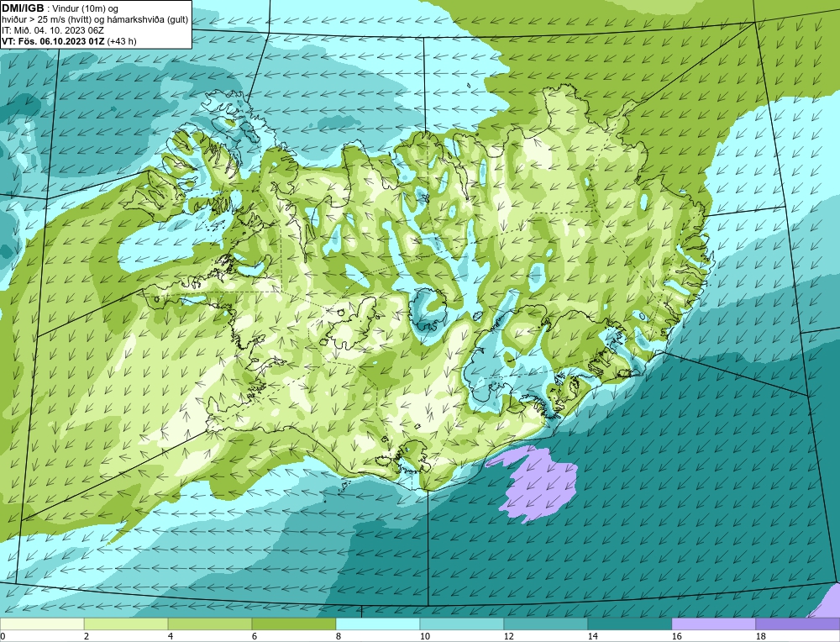Select the dark teal 14–16 m/s legend swatch
This screenshot has width=840, height=642.
click(x=629, y=624)
